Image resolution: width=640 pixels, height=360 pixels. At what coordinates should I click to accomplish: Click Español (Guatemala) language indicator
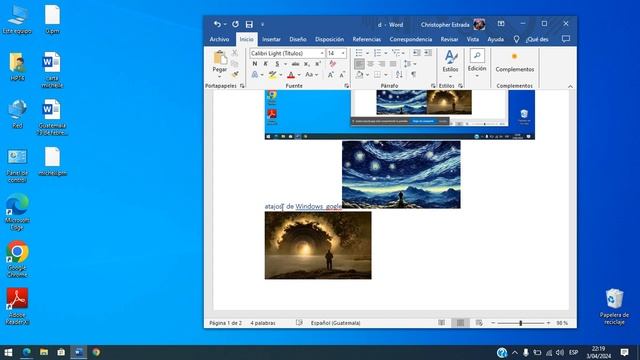click(x=336, y=323)
